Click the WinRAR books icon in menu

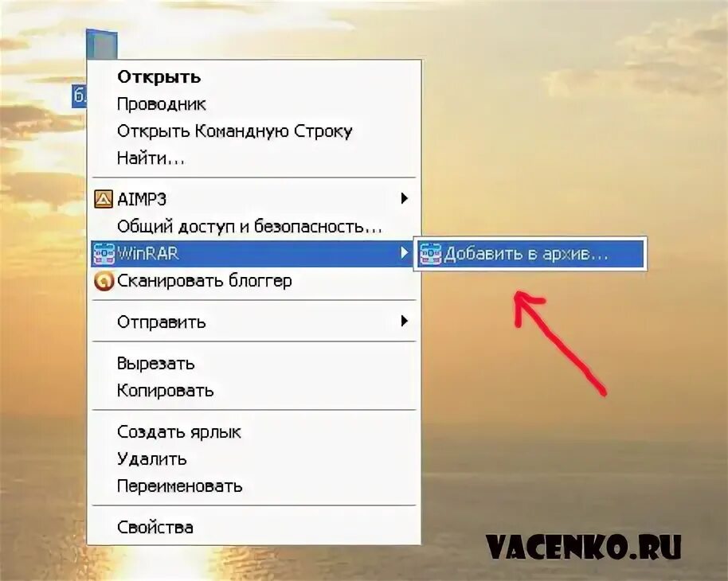click(104, 254)
